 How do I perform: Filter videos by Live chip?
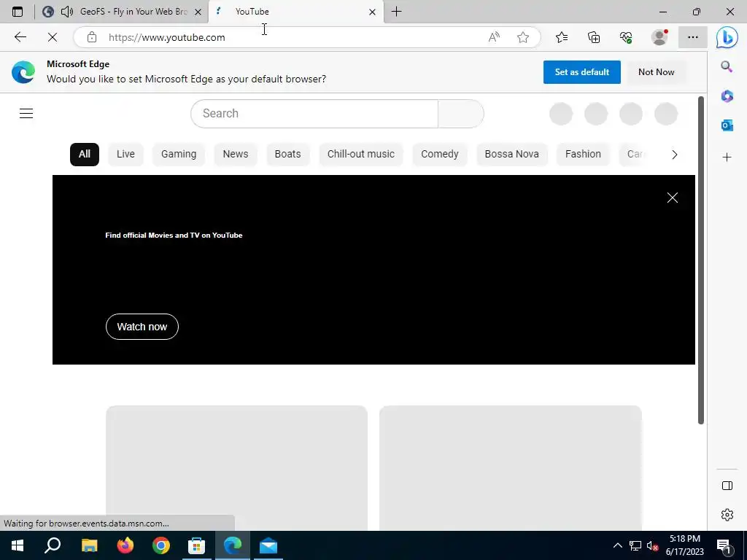point(125,155)
